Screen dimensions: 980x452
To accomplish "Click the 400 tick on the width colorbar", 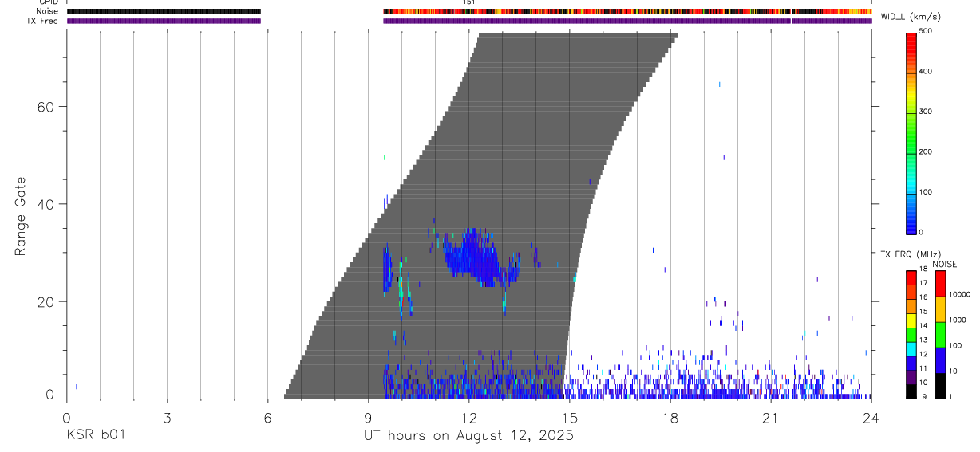I will point(927,71).
